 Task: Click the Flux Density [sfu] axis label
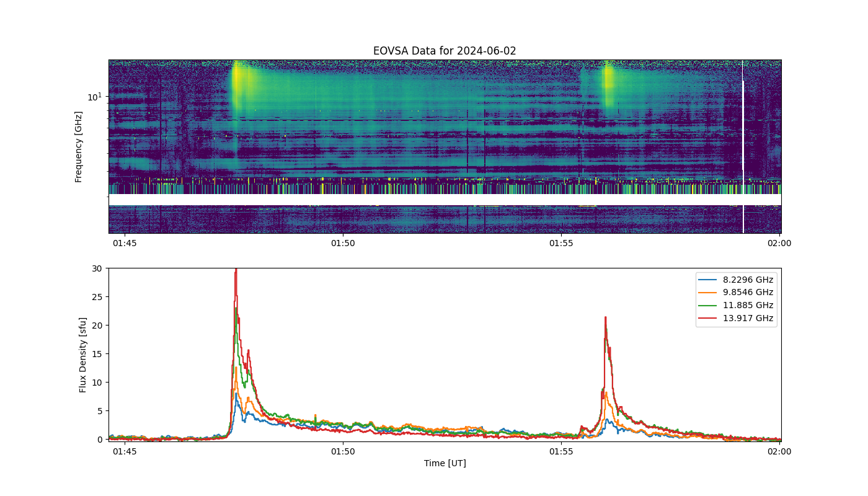pos(82,355)
